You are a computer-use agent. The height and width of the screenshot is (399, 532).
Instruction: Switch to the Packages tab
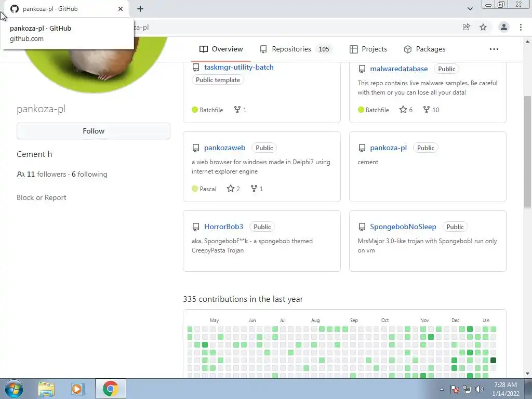424,49
